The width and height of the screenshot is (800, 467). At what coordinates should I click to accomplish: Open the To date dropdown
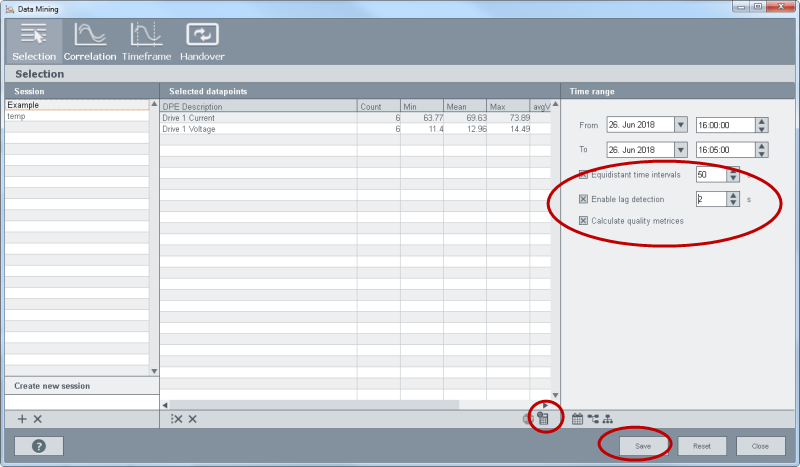(x=681, y=150)
